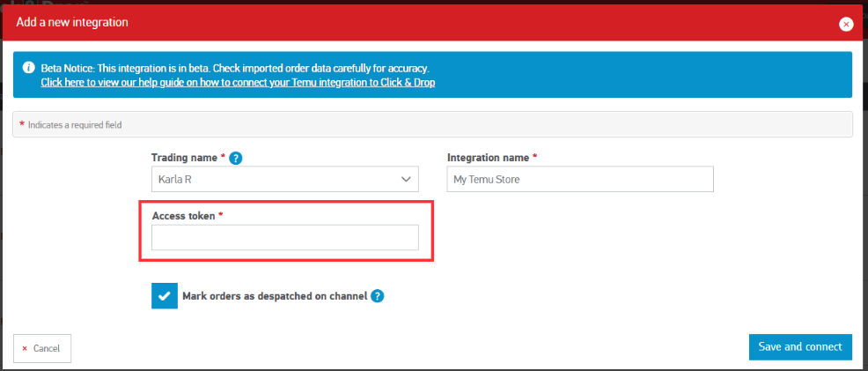Uncheck Mark orders as despatched checkbox
Image resolution: width=868 pixels, height=371 pixels.
(x=165, y=296)
